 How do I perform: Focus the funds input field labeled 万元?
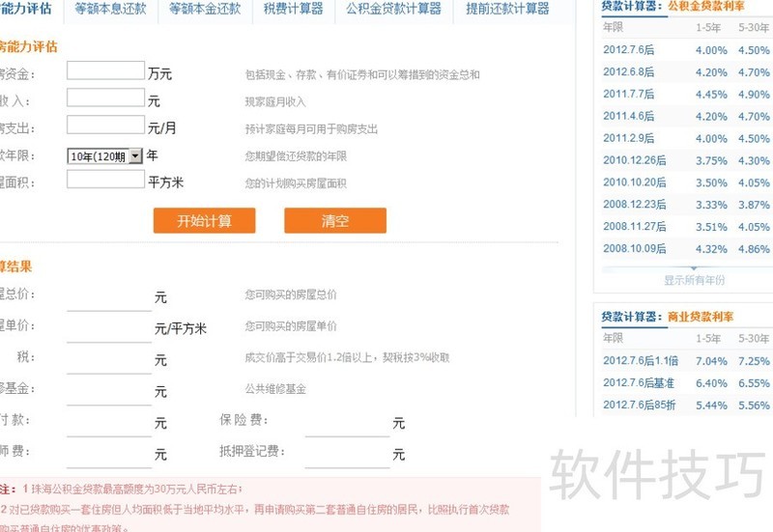pyautogui.click(x=105, y=71)
